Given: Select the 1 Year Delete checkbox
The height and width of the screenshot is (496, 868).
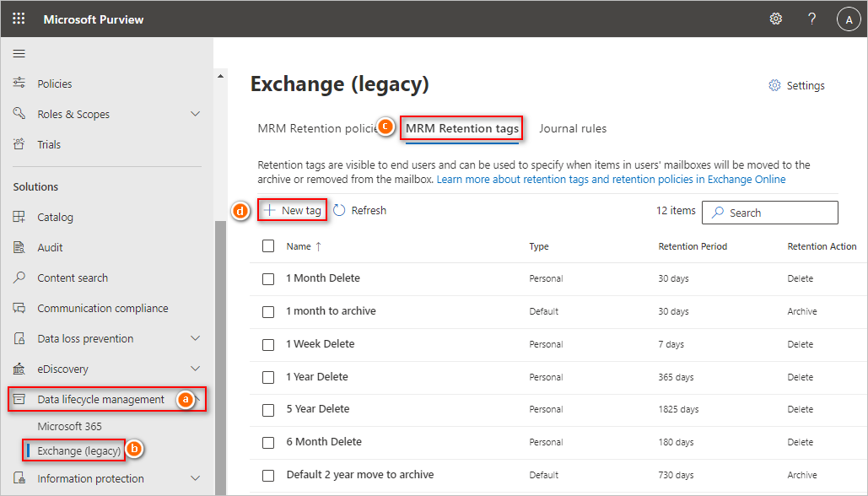Looking at the screenshot, I should (268, 378).
